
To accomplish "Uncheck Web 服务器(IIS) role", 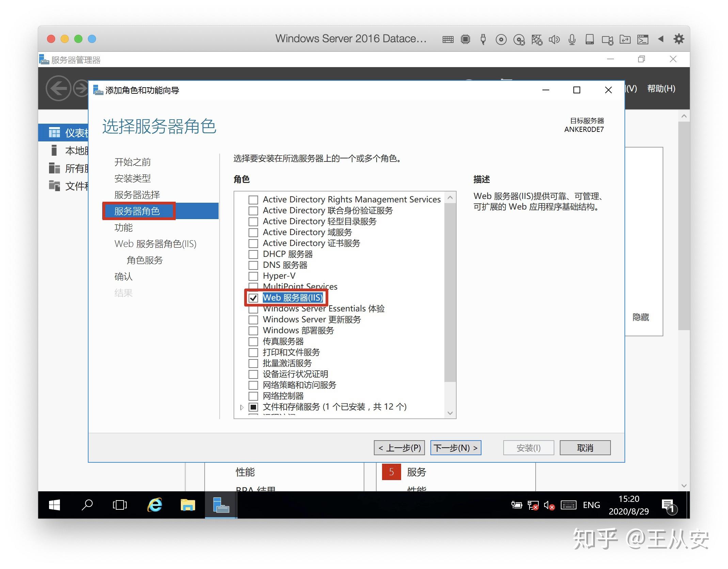I will [x=253, y=298].
